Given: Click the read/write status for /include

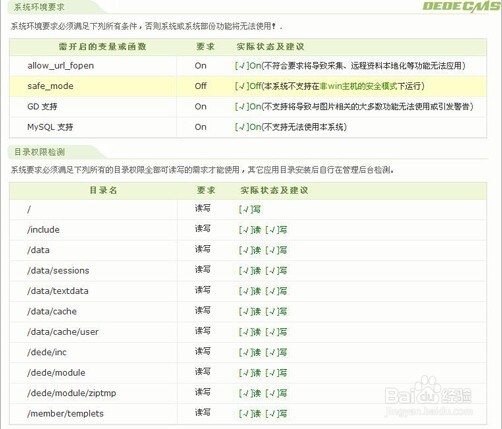Looking at the screenshot, I should pyautogui.click(x=263, y=230).
